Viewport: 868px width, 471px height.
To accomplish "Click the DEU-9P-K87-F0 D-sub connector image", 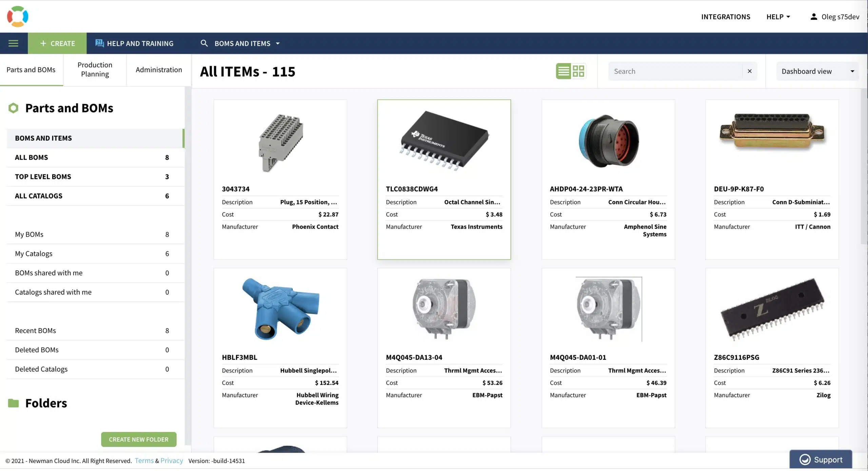I will (x=772, y=132).
